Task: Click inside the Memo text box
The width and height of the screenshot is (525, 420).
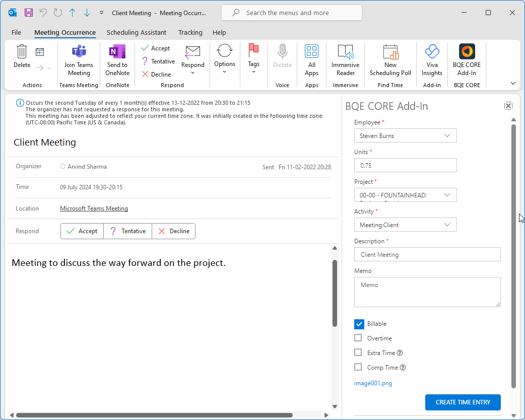Action: [x=427, y=292]
